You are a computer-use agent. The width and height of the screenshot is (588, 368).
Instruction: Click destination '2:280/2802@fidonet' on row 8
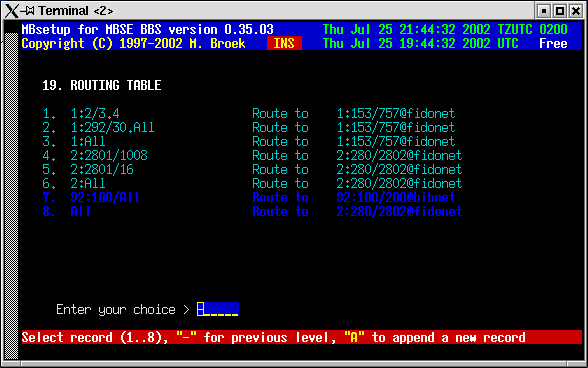coord(399,212)
